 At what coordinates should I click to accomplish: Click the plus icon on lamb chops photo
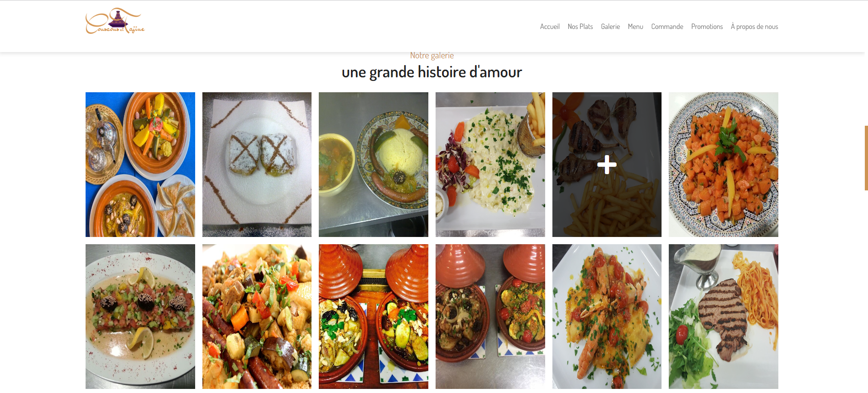click(x=607, y=165)
